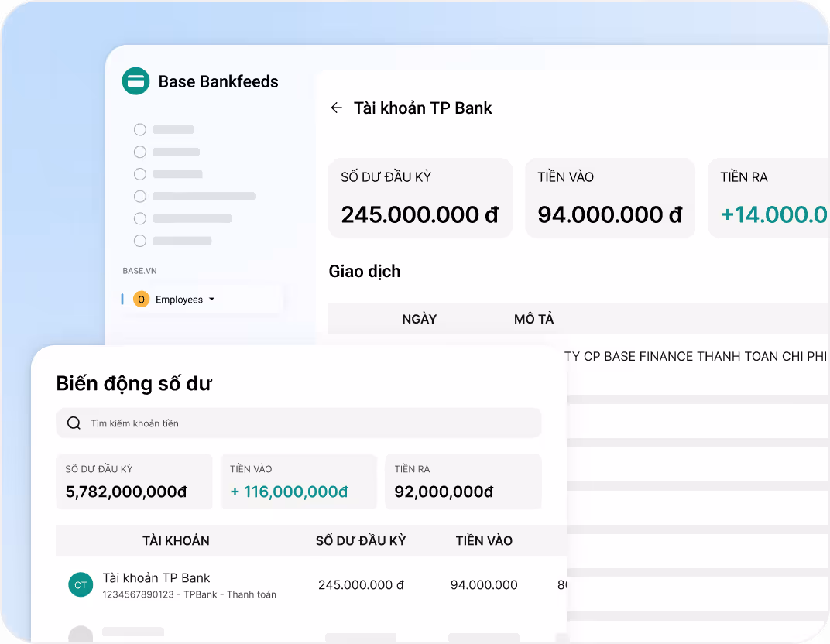Image resolution: width=830 pixels, height=644 pixels.
Task: Sort by SỐ DƯ ĐẦU KỲ table column header
Action: [x=361, y=540]
